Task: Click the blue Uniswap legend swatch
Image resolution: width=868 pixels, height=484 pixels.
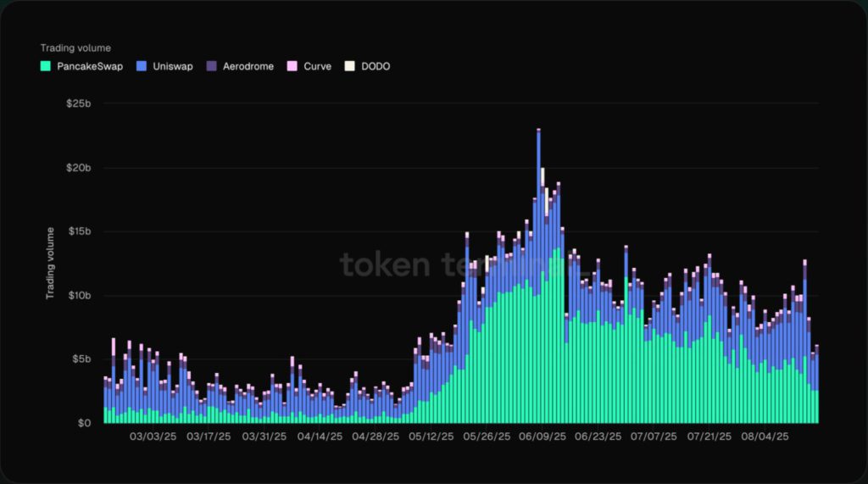Action: [x=142, y=66]
